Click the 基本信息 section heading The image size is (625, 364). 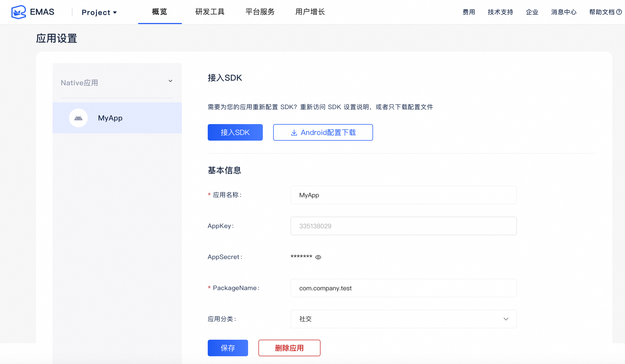[225, 170]
